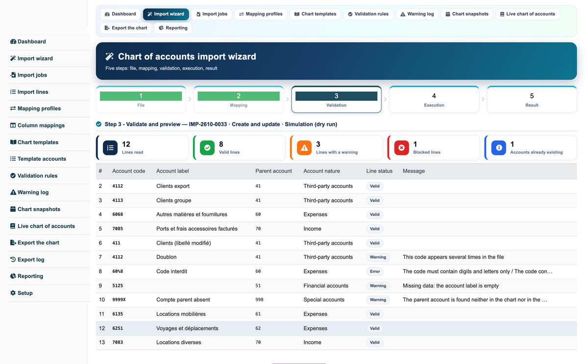Open Chart snapshots top navigation button
Screen dimensions: 588x364
pos(467,14)
